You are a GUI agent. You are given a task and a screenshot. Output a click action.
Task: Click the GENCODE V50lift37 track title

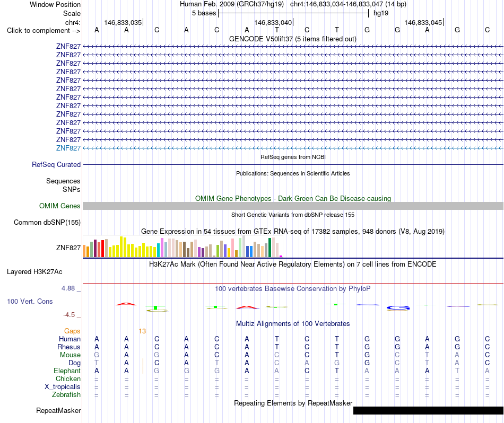pyautogui.click(x=292, y=39)
